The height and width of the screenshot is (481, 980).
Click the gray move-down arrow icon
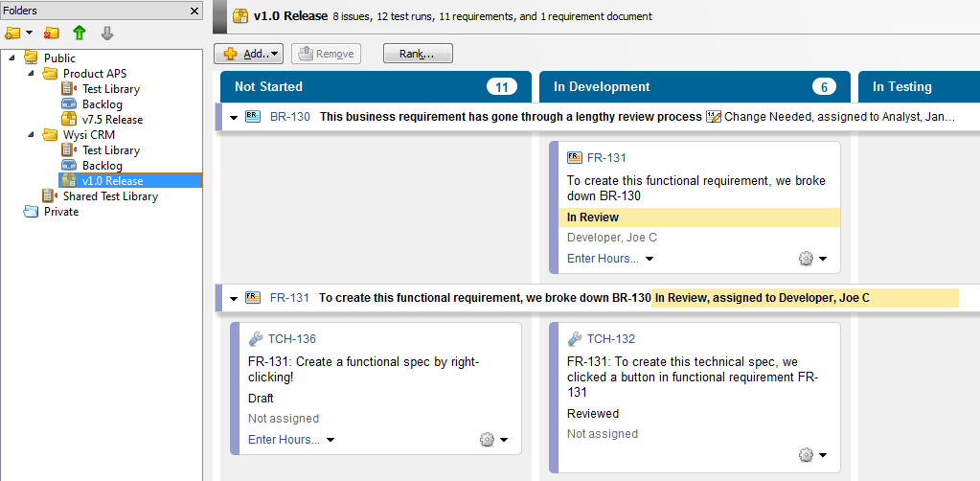(x=107, y=34)
